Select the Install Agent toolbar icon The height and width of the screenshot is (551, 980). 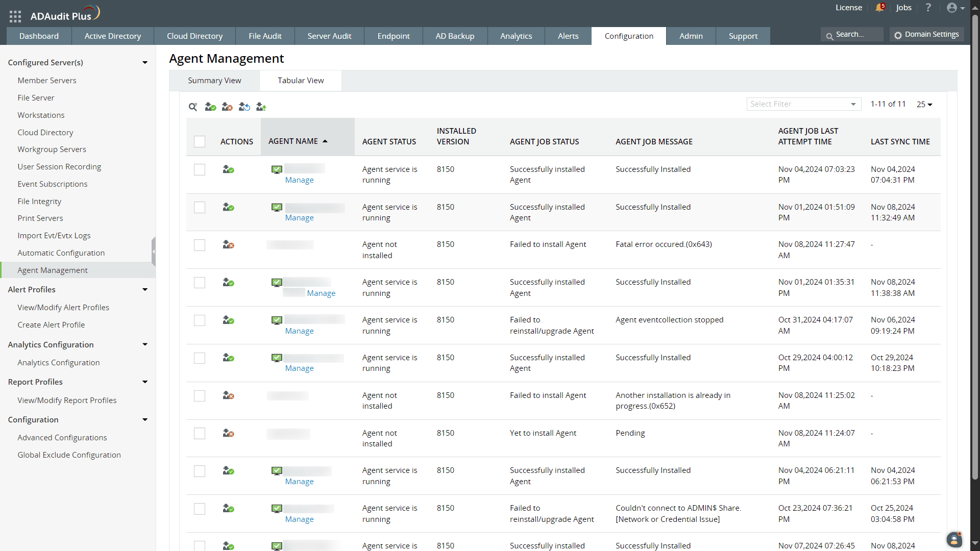210,107
